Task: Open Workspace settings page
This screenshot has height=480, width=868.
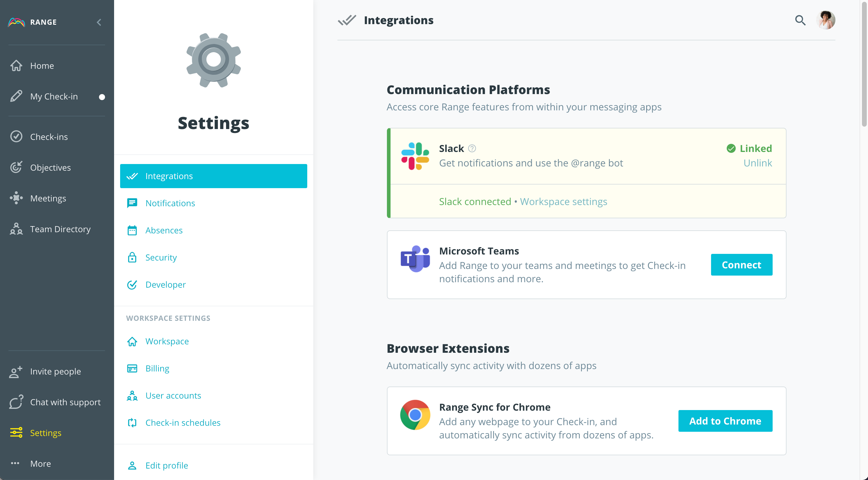Action: click(214, 341)
